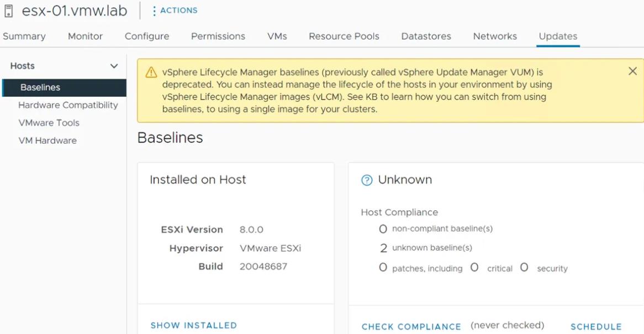The height and width of the screenshot is (334, 644).
Task: Go to the Permissions tab
Action: pos(218,36)
